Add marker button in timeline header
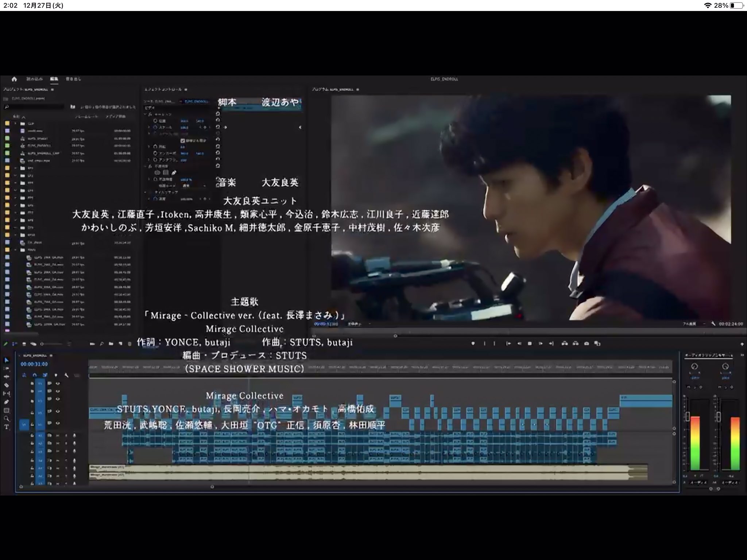Screen dimensions: 747x560 coord(56,375)
